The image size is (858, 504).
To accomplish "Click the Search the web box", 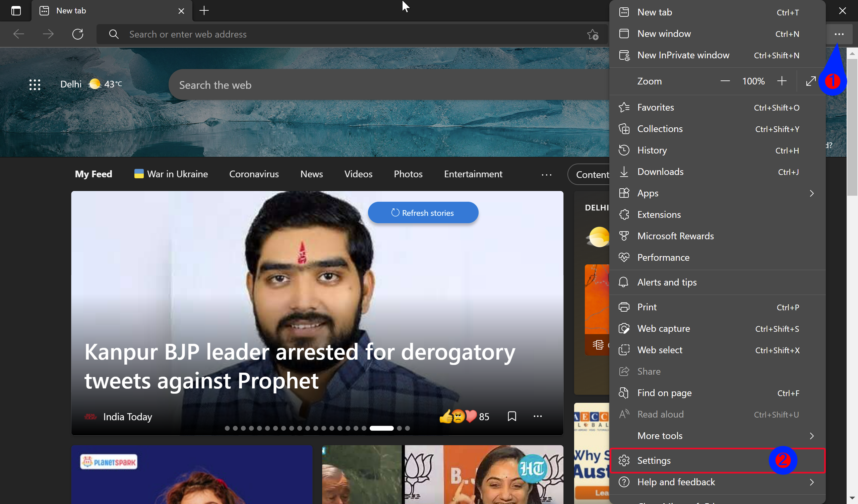I will (389, 85).
